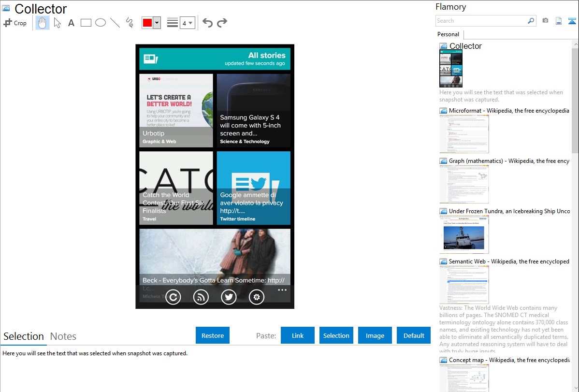Viewport: 579px width, 392px height.
Task: Switch to the Notes tab
Action: [x=63, y=336]
